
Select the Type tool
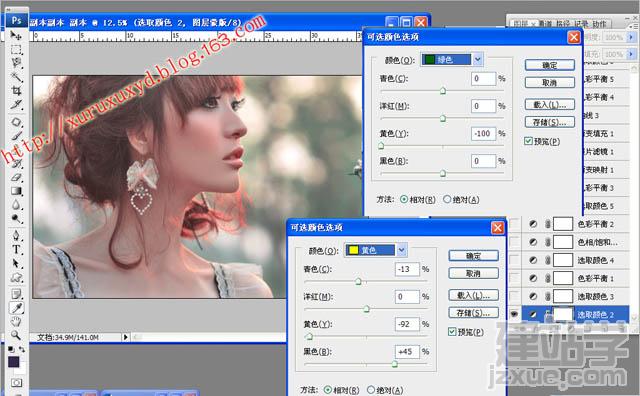point(16,249)
